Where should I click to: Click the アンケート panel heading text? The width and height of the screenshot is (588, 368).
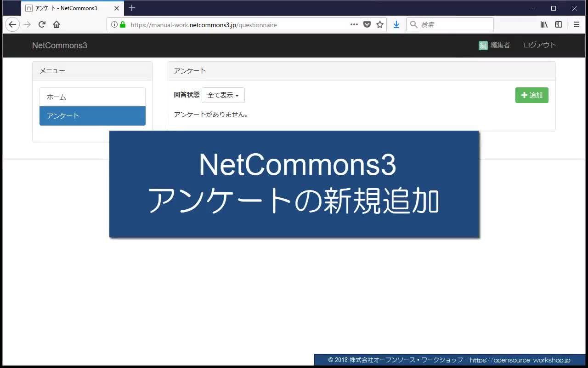pos(190,71)
